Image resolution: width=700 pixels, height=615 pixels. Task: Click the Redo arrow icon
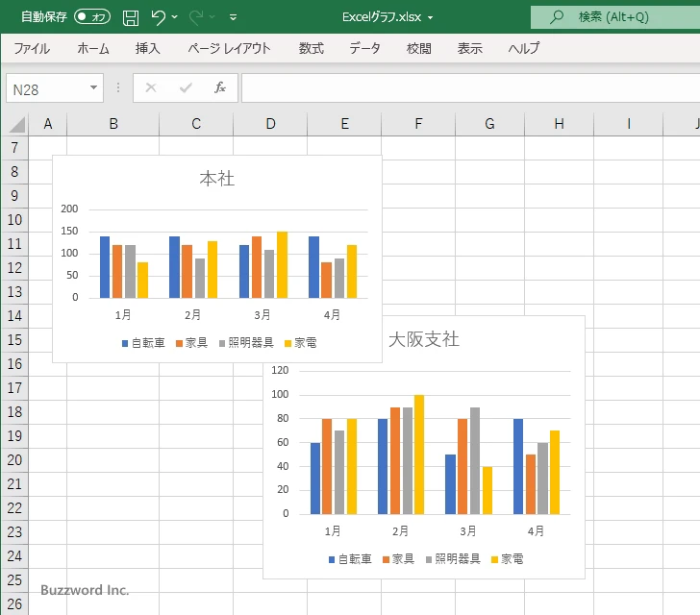195,17
